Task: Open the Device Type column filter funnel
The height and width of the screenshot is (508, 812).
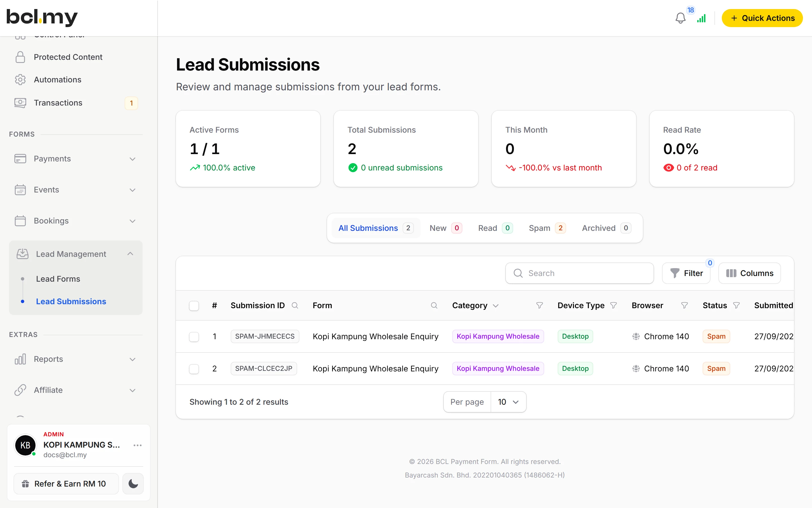Action: click(x=613, y=305)
